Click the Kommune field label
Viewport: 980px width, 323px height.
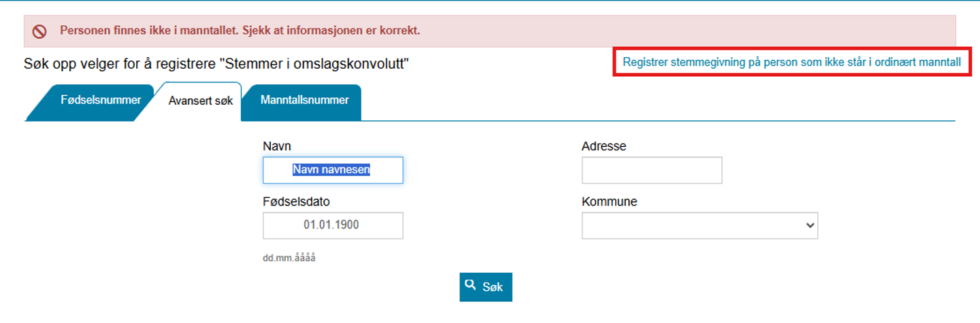[x=609, y=201]
